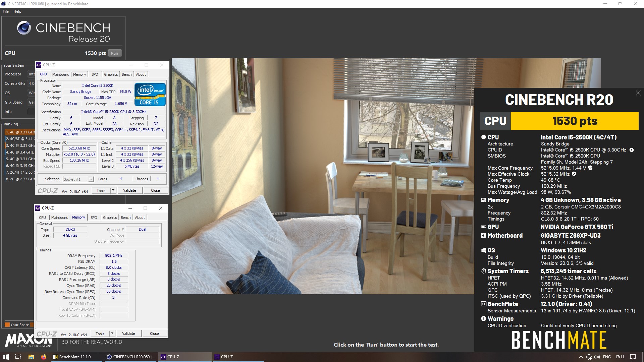The width and height of the screenshot is (644, 362).
Task: Switch to Memory tab in upper CPU-Z
Action: (x=79, y=74)
